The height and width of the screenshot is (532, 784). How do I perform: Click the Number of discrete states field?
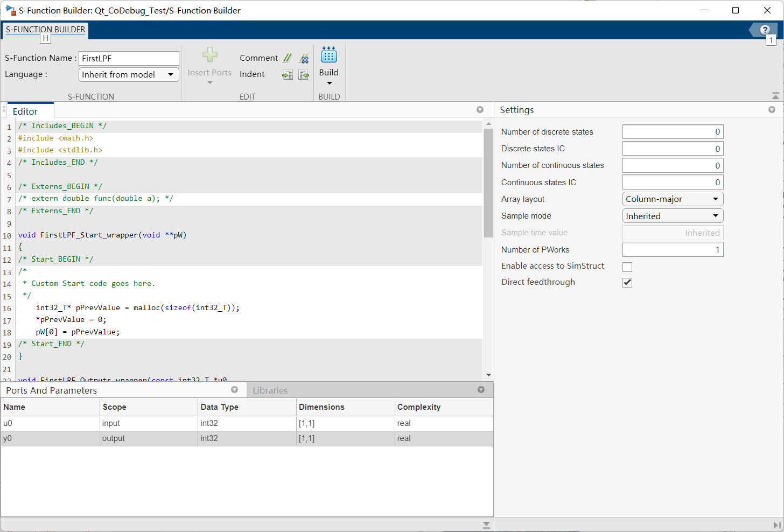673,132
